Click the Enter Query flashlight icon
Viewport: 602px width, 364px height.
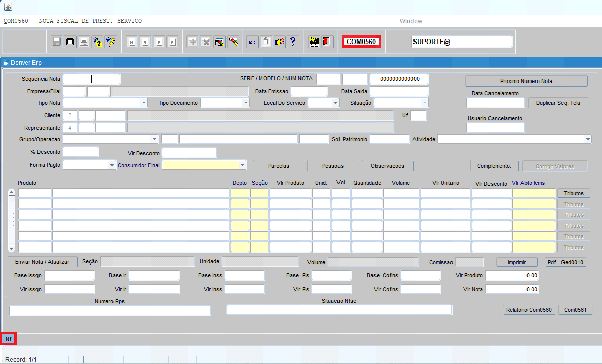[97, 42]
